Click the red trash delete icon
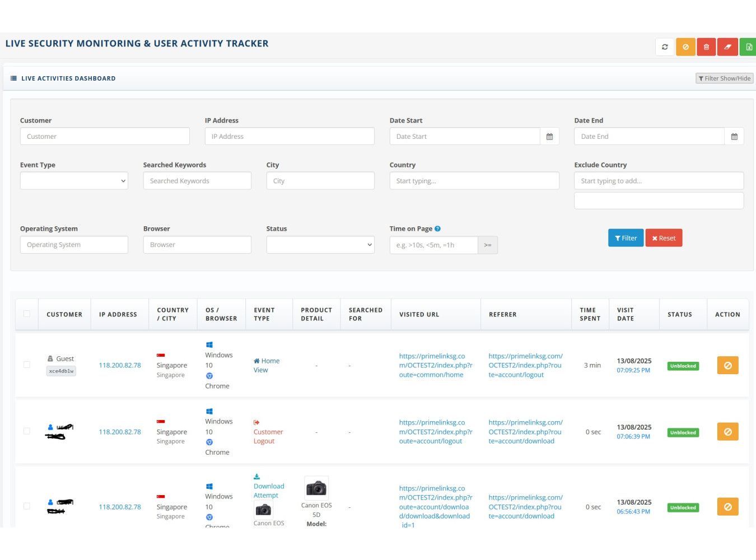Viewport: 756px width, 560px height. (706, 47)
